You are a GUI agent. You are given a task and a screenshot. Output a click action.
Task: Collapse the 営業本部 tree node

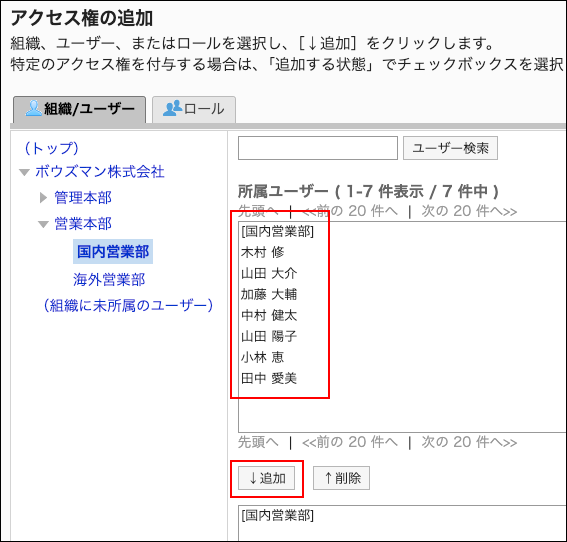(43, 225)
